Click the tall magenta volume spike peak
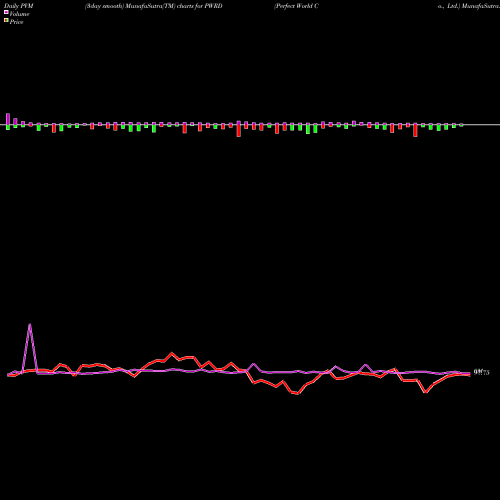Image resolution: width=500 pixels, height=500 pixels. click(30, 325)
